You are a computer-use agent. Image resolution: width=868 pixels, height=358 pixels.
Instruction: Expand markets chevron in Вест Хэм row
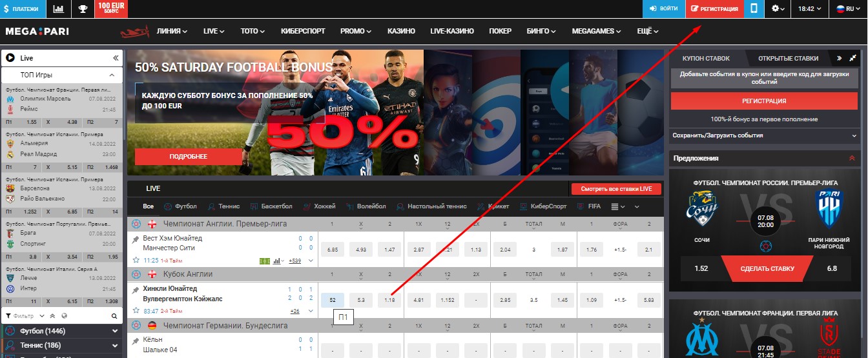[311, 261]
